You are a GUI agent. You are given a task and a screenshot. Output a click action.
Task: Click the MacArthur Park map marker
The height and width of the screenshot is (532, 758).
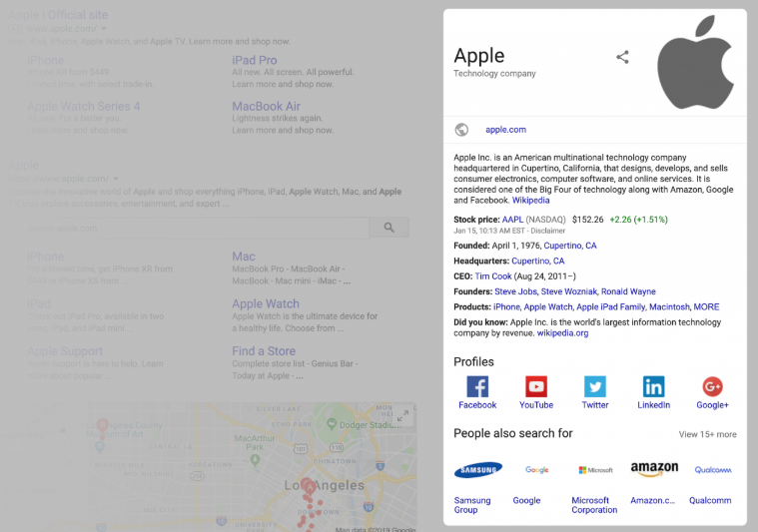[x=255, y=459]
